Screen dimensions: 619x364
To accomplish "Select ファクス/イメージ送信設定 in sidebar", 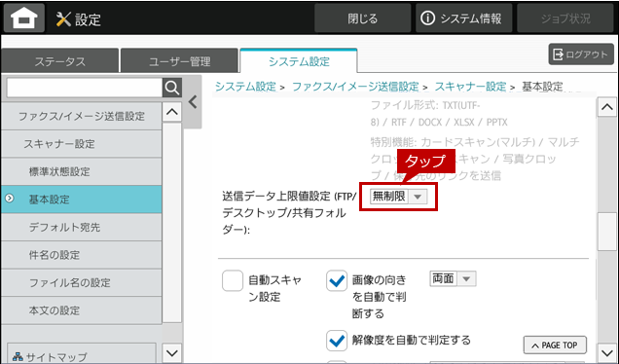I will [82, 116].
